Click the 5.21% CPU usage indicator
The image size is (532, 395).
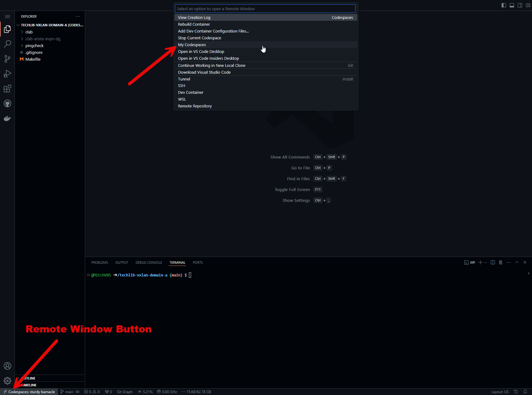pyautogui.click(x=145, y=392)
